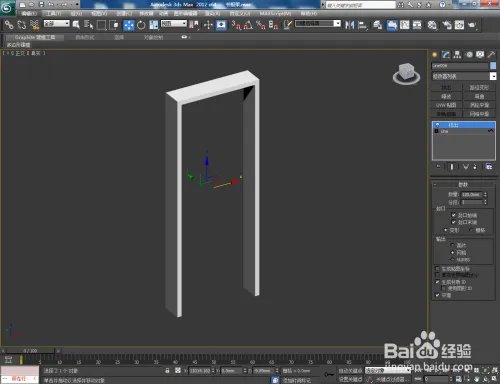500x384 pixels.
Task: Click the Rectangular Selection Region icon
Action: click(x=101, y=25)
